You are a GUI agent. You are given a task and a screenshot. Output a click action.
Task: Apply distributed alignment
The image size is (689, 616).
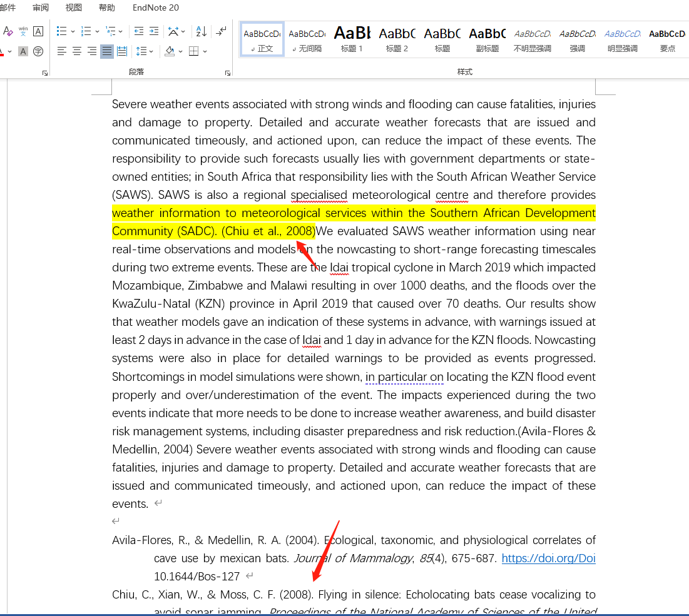(122, 51)
